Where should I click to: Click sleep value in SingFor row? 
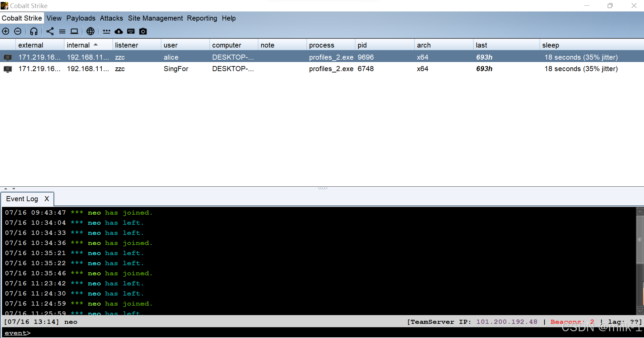(581, 69)
